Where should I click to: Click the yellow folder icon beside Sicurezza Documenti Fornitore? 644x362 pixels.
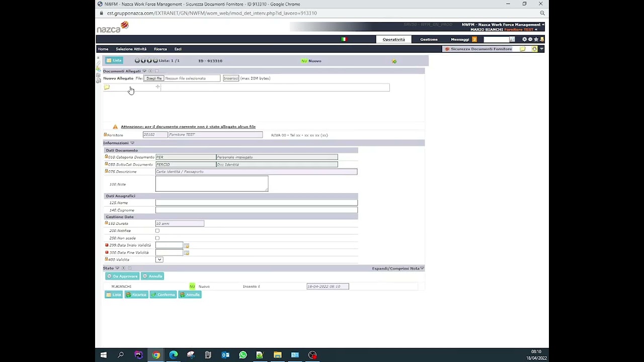(x=523, y=49)
